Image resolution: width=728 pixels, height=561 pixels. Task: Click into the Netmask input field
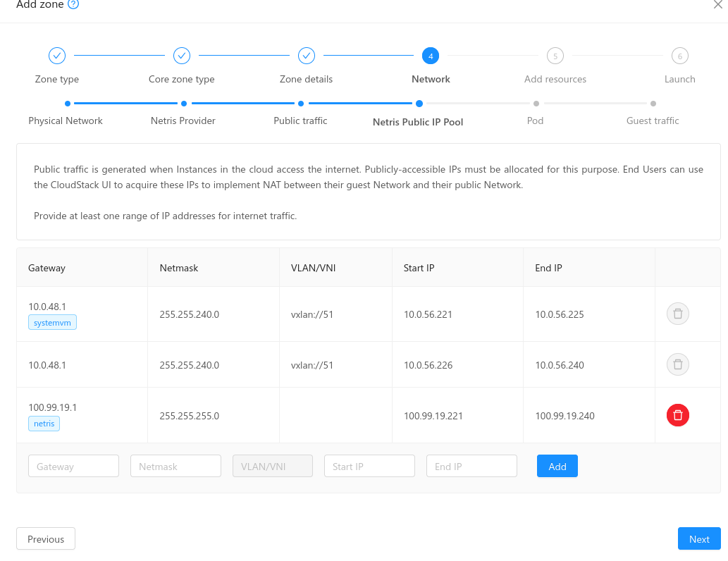tap(175, 466)
